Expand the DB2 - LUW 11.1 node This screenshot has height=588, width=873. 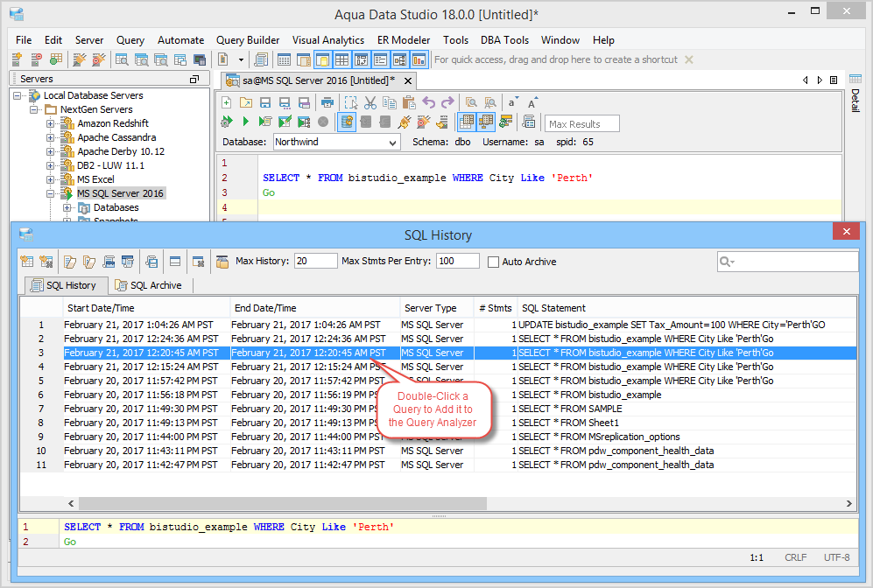click(x=50, y=165)
